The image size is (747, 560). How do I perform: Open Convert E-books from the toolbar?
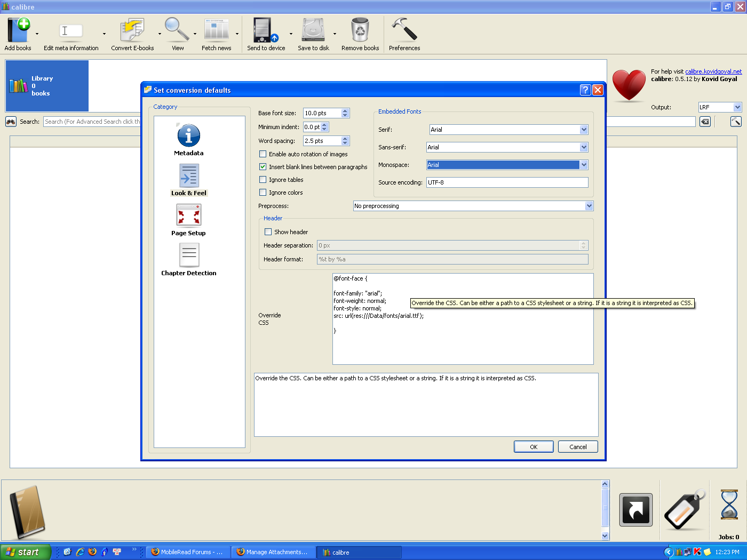132,31
